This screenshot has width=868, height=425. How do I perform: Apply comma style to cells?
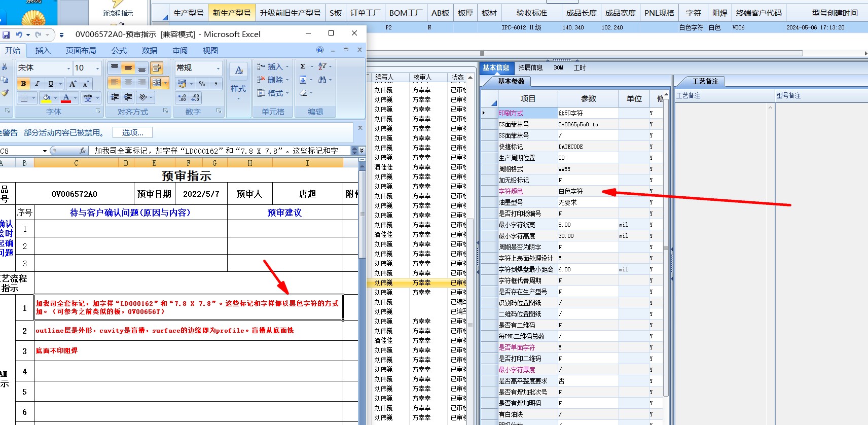pyautogui.click(x=215, y=84)
